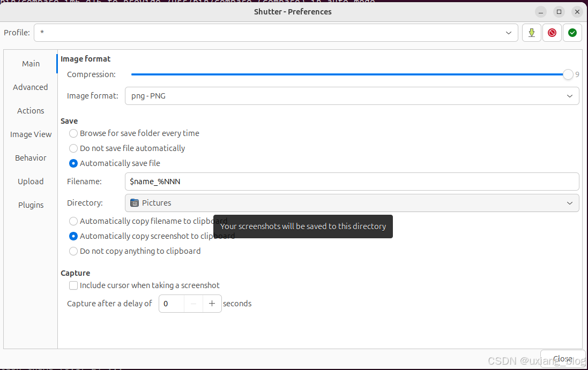Click the Filename input field
Viewport: 588px width, 370px height.
[352, 182]
